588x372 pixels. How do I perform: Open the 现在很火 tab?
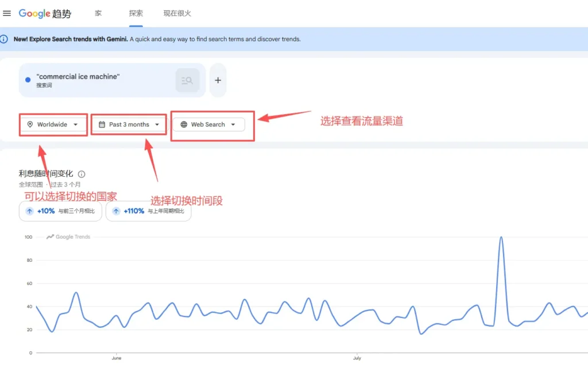[177, 14]
